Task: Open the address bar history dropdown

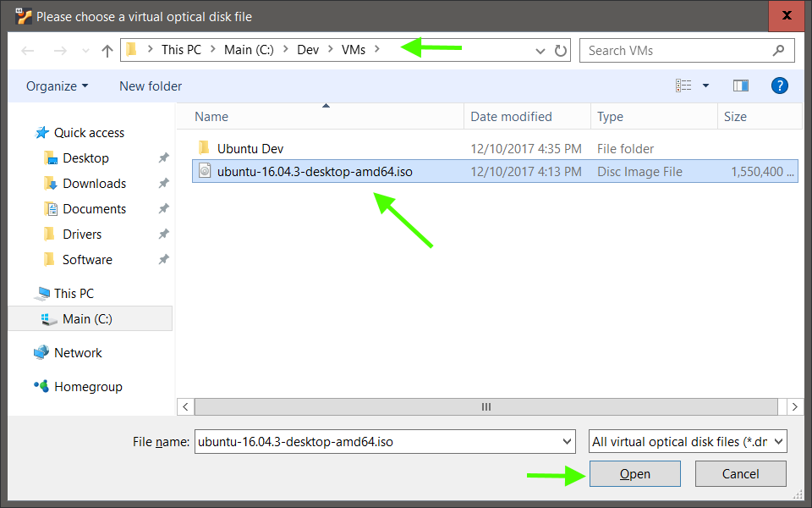Action: click(540, 51)
